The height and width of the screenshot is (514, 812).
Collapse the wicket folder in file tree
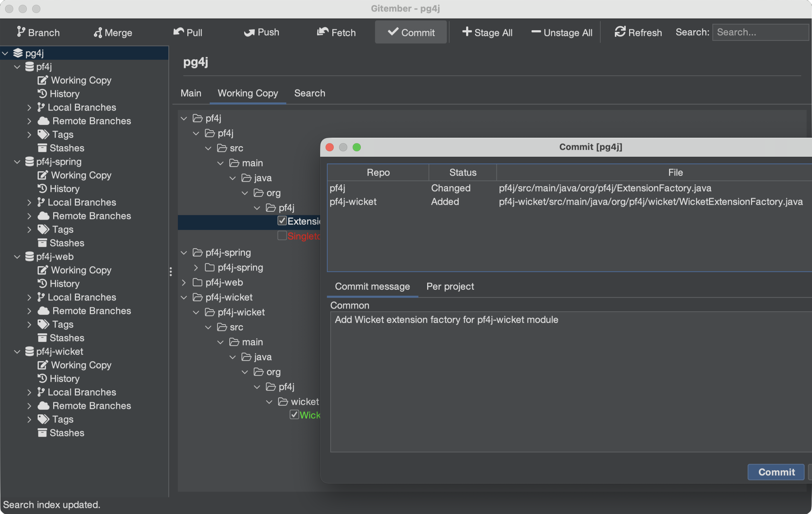click(269, 402)
